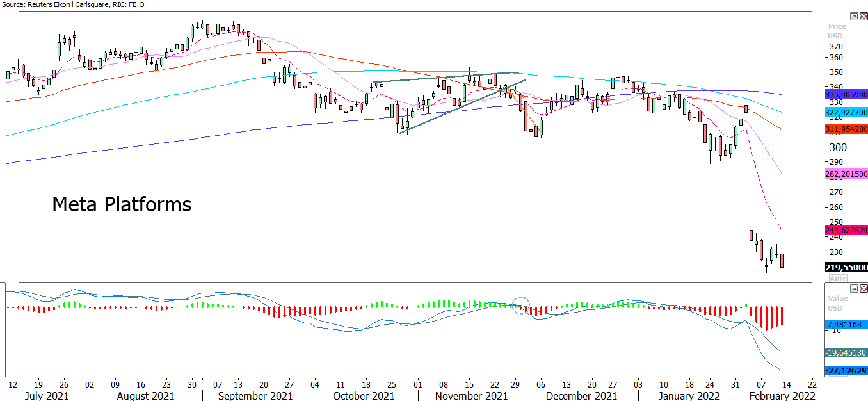
Task: Click the MACD value -27,12629 label
Action: tap(846, 371)
